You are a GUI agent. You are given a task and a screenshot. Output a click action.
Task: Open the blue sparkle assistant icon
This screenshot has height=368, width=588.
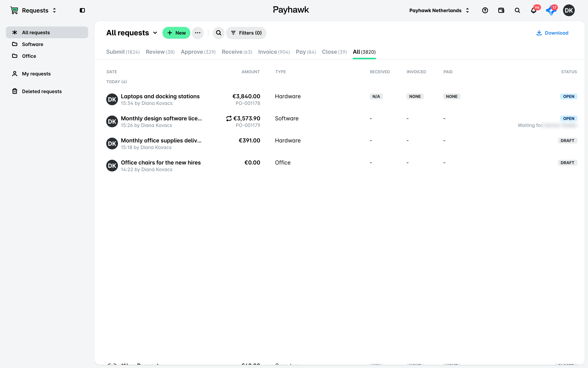click(x=551, y=10)
